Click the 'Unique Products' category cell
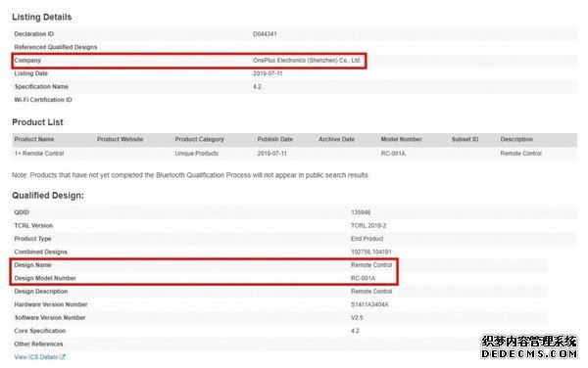This screenshot has width=588, height=368. coord(197,154)
